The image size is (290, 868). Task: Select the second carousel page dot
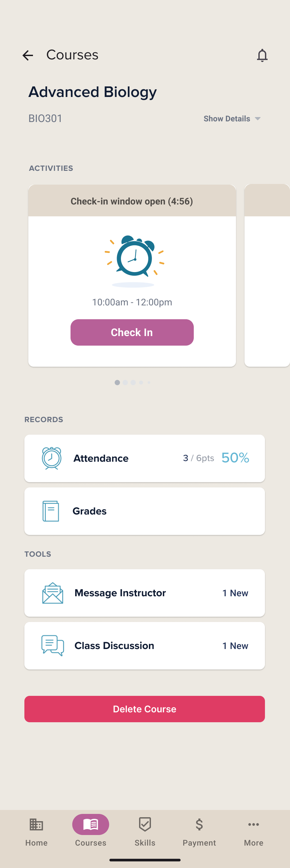click(x=125, y=383)
